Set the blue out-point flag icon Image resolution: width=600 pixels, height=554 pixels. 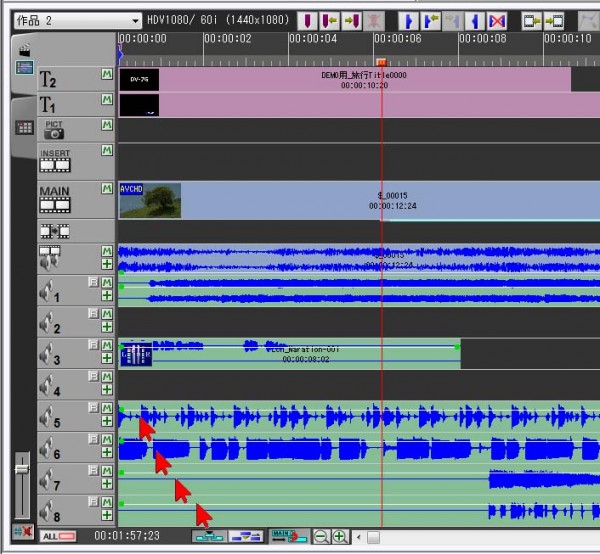click(475, 21)
